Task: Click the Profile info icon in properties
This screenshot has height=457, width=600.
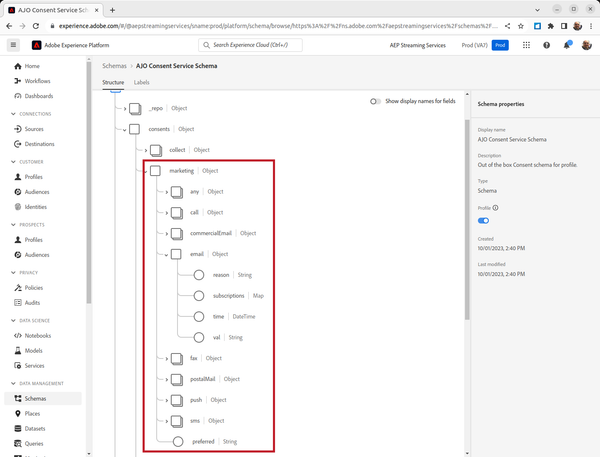Action: (496, 208)
